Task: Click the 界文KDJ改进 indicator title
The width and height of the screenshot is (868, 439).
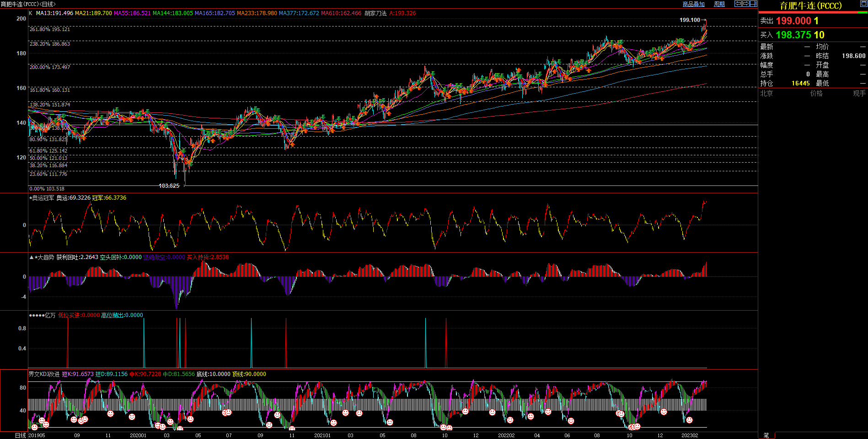Action: click(44, 374)
